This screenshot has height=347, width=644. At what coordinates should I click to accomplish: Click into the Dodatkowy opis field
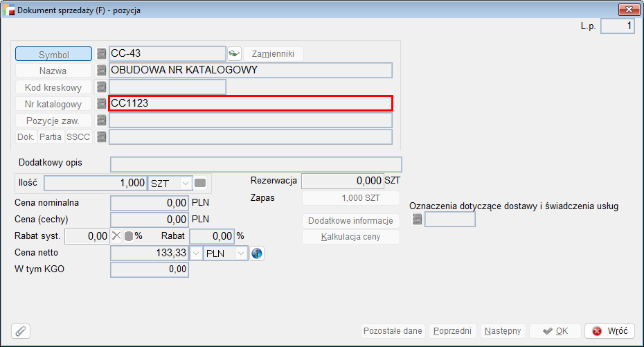coord(256,164)
